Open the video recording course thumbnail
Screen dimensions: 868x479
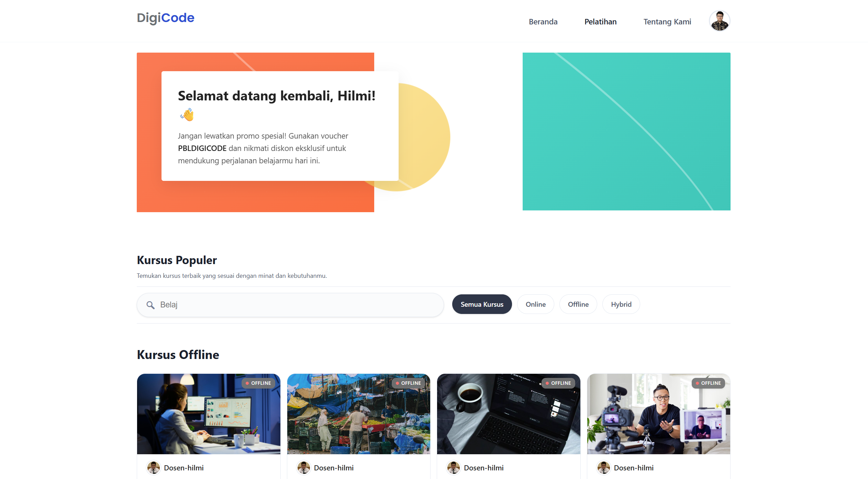658,414
